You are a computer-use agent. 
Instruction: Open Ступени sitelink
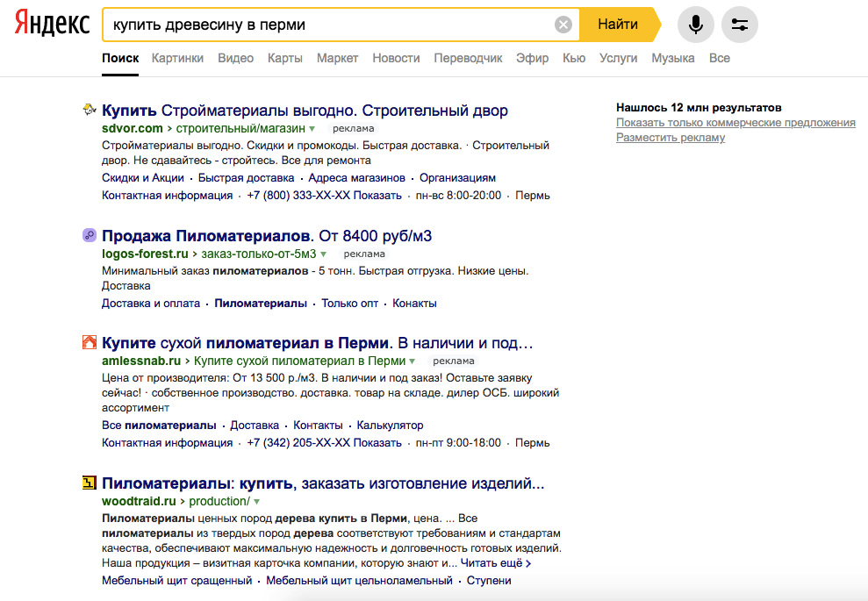(x=489, y=581)
